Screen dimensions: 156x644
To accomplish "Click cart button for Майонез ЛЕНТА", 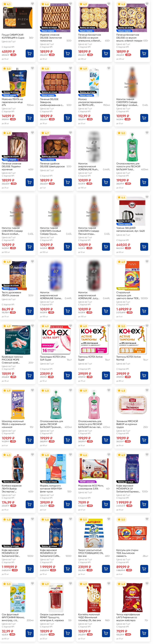I will pyautogui.click(x=29, y=118).
